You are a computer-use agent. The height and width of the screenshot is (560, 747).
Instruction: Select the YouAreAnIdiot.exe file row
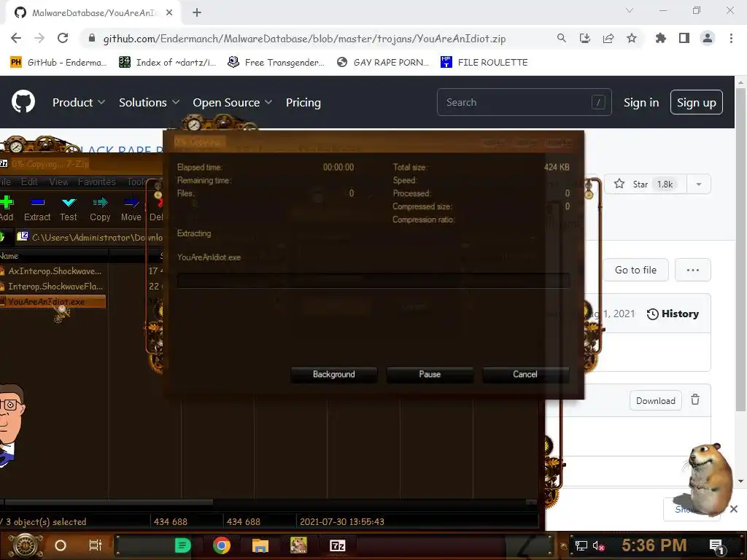click(x=53, y=301)
